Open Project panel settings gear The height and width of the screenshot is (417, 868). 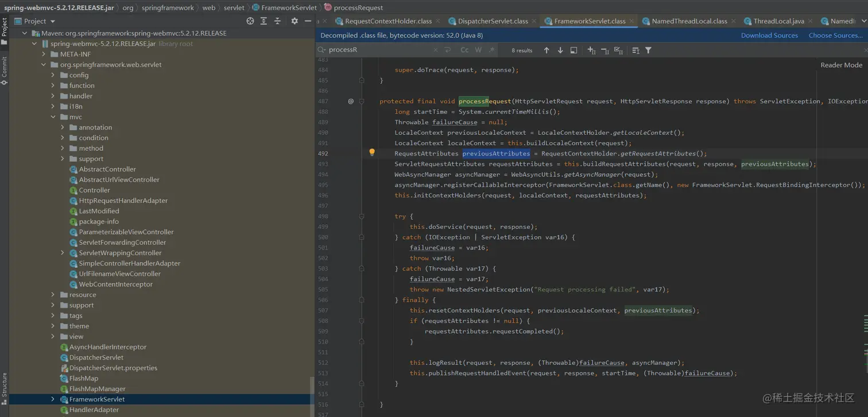[294, 21]
